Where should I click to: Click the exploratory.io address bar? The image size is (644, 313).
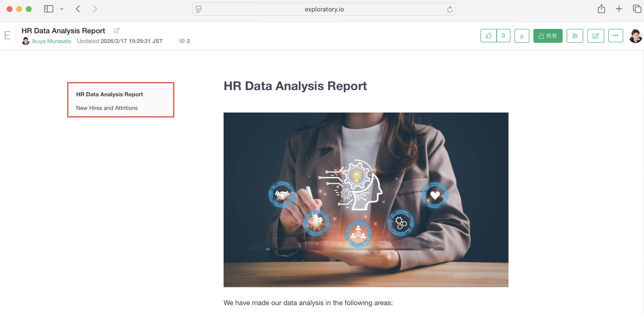(324, 10)
